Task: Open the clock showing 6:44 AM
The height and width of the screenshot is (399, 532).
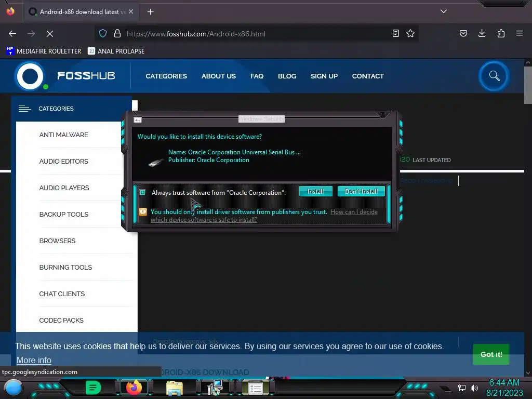Action: [504, 388]
